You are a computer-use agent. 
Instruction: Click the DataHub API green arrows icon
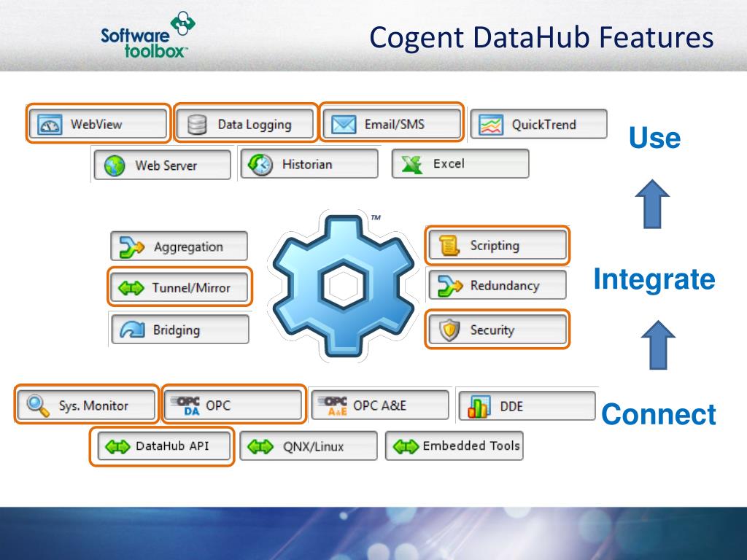click(x=117, y=447)
